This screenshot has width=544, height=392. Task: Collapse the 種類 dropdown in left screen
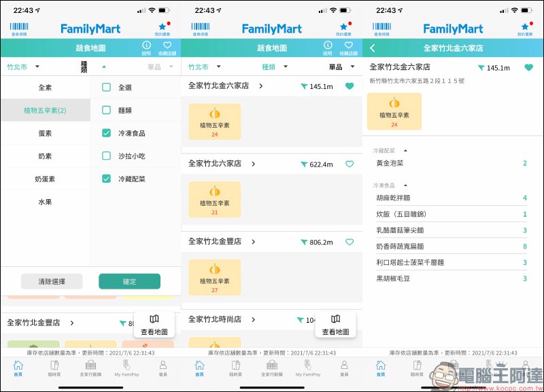pyautogui.click(x=93, y=67)
